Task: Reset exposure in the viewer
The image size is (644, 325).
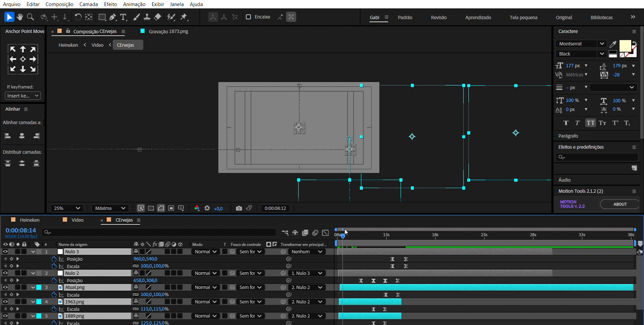Action: pos(207,208)
